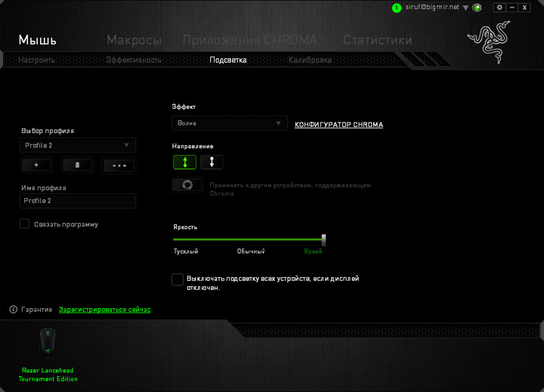Set brightness at Тусклый label
Viewport: 544px width, 392px height.
pos(186,252)
